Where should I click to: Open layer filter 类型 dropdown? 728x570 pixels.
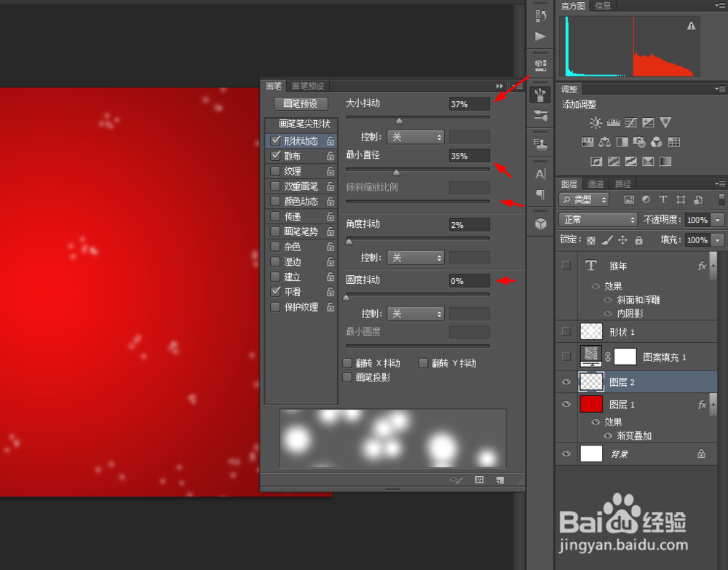click(x=584, y=199)
